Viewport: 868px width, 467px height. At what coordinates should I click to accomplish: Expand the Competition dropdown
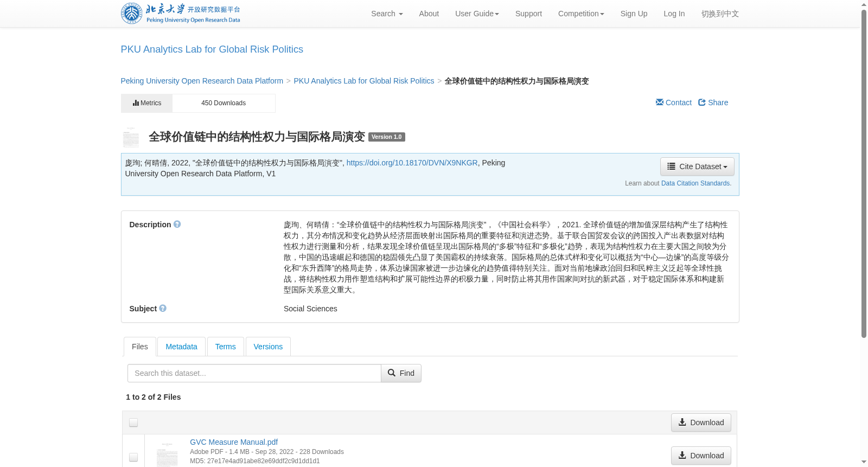[x=581, y=14]
